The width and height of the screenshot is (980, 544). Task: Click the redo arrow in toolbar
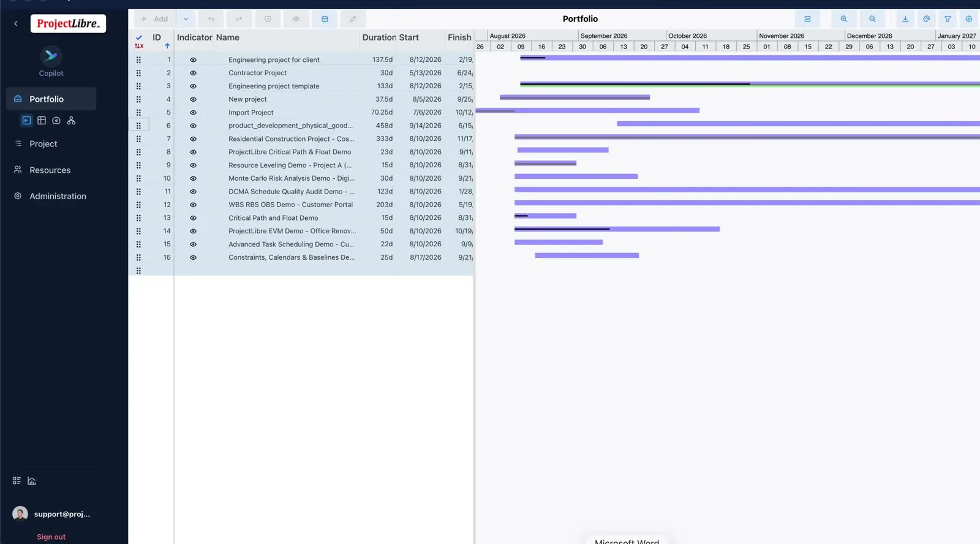(x=239, y=19)
